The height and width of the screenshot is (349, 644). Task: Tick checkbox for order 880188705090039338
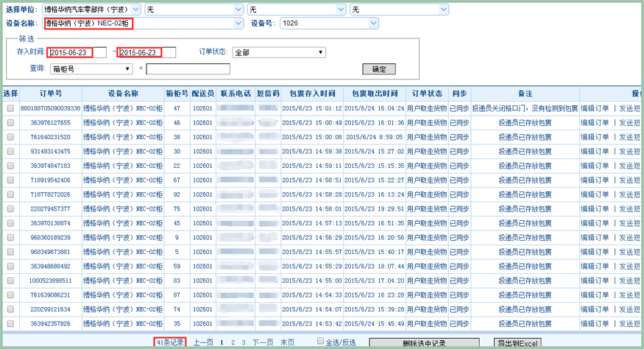(10, 109)
